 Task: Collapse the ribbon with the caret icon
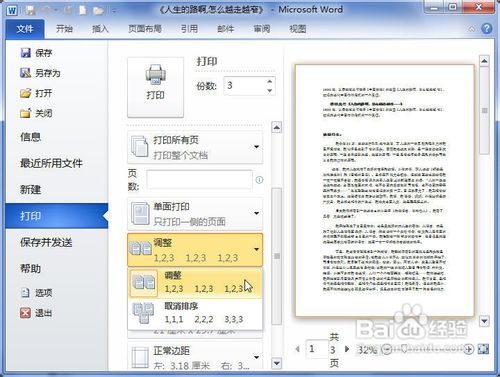472,29
